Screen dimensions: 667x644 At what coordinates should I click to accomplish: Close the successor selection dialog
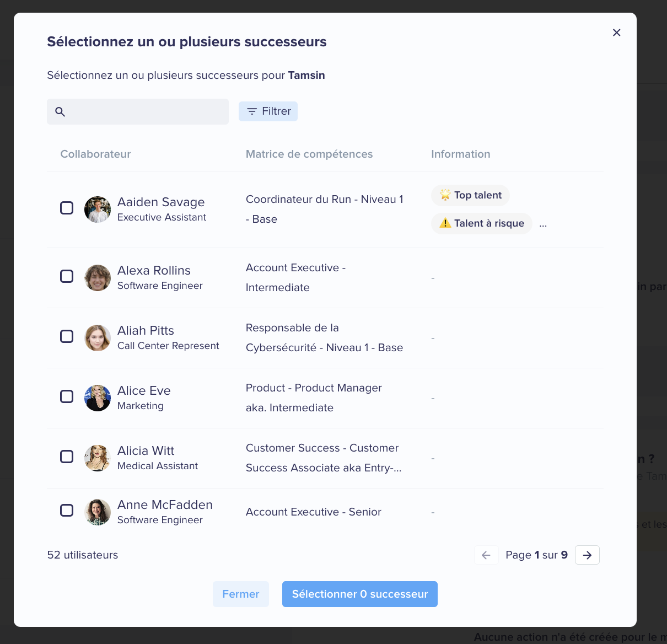pos(616,33)
